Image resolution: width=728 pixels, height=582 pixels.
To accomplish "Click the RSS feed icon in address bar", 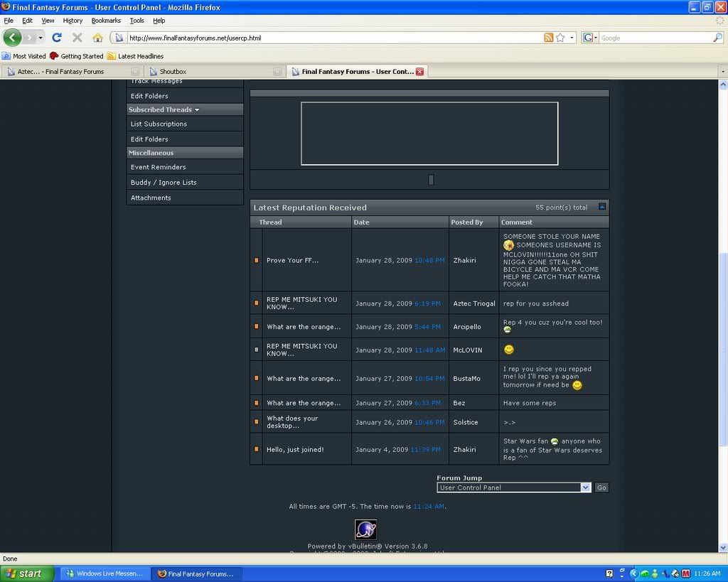I will [x=548, y=38].
